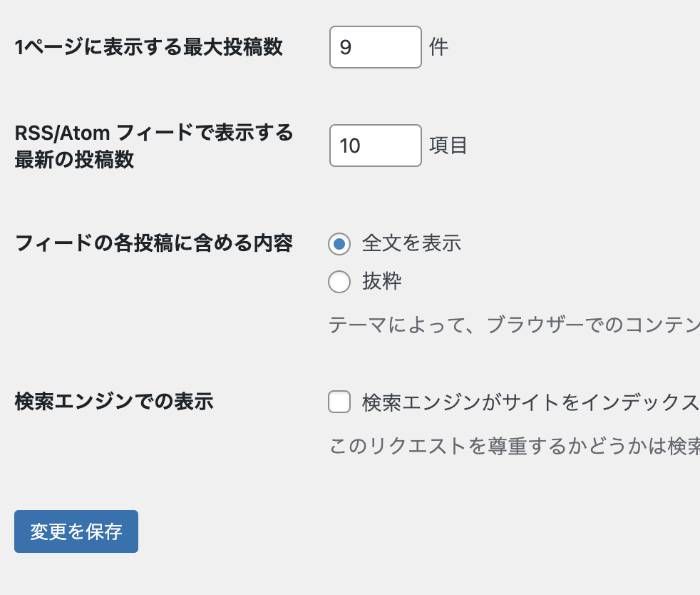
Task: Click the 変更を保存 button
Action: [x=76, y=532]
